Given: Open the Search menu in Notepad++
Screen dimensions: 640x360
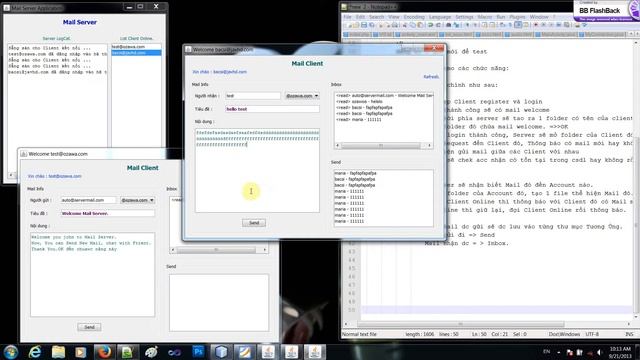Looking at the screenshot, I should [x=376, y=17].
